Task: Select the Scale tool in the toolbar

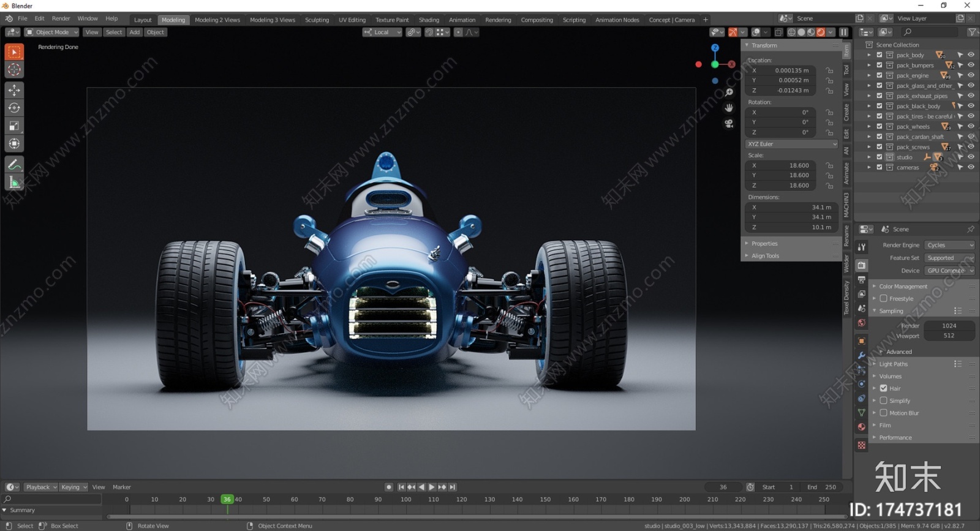Action: click(x=14, y=126)
